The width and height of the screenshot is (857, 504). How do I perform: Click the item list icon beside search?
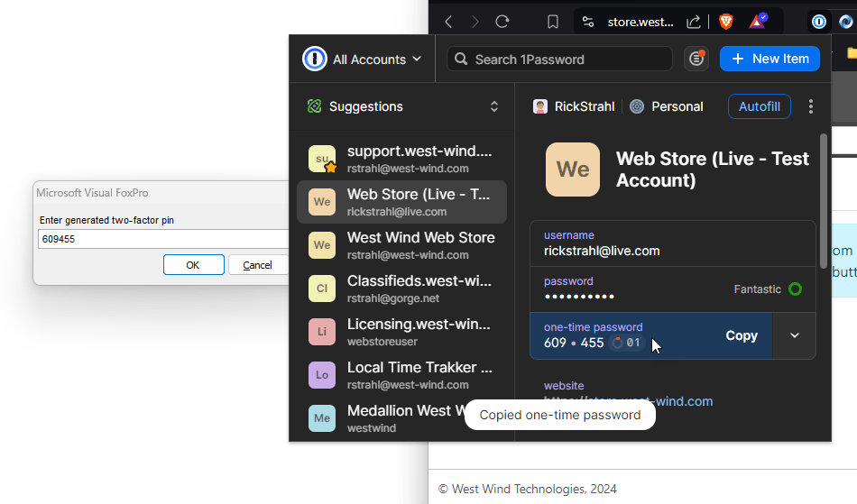click(x=696, y=59)
